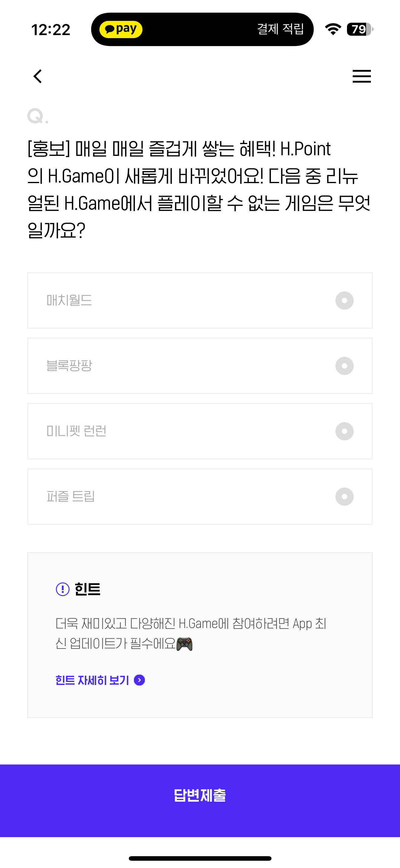The width and height of the screenshot is (400, 868).
Task: Tap the arrow icon beside 힌트 자세히 보기
Action: 139,680
